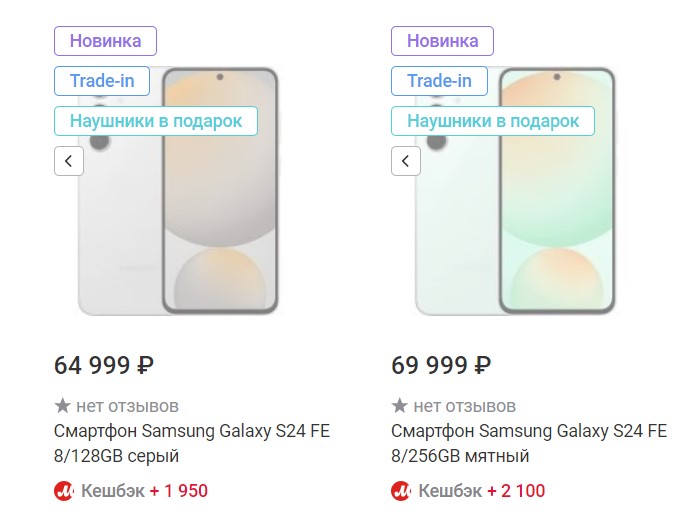Click Кешбэк + 1 950 text
692x517 pixels.
click(x=144, y=491)
